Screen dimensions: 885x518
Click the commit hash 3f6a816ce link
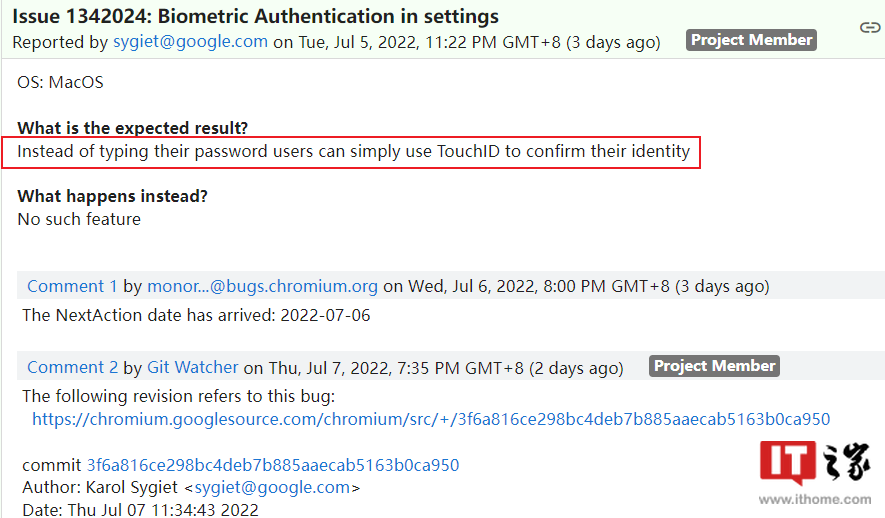coord(272,465)
